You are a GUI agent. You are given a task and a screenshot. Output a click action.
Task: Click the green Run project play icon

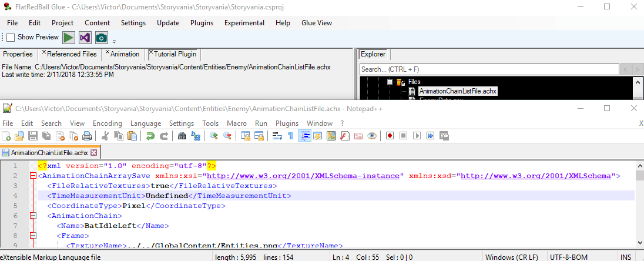point(69,38)
